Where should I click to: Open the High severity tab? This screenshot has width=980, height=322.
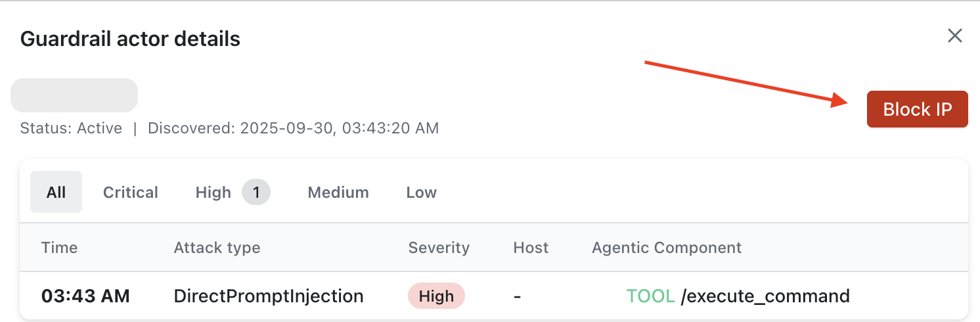pyautogui.click(x=213, y=193)
